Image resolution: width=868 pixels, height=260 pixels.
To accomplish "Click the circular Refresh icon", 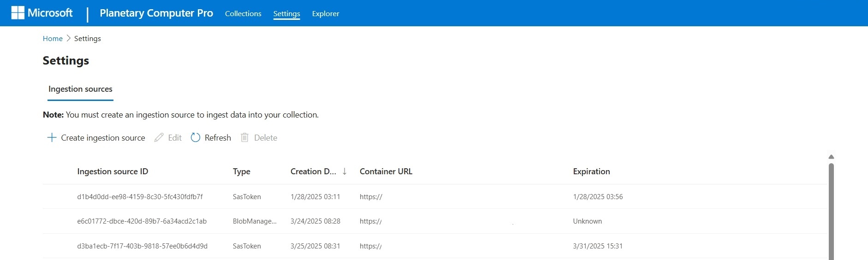I will pos(196,137).
